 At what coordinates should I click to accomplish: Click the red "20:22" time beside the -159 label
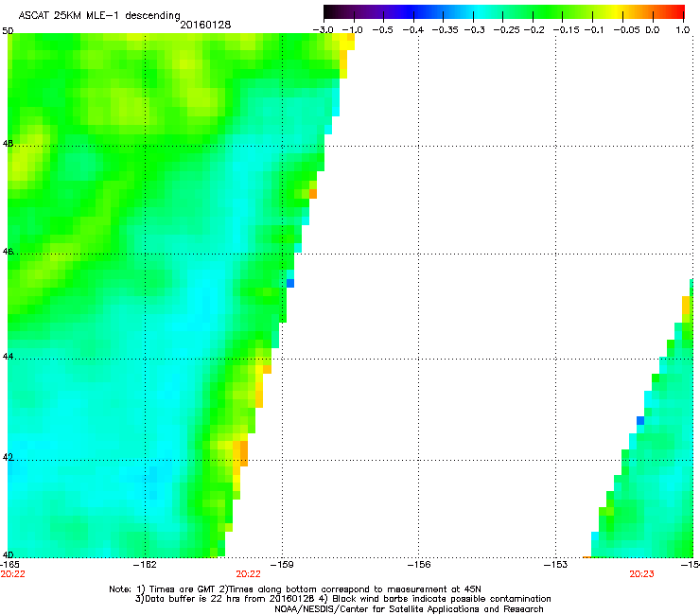click(248, 574)
